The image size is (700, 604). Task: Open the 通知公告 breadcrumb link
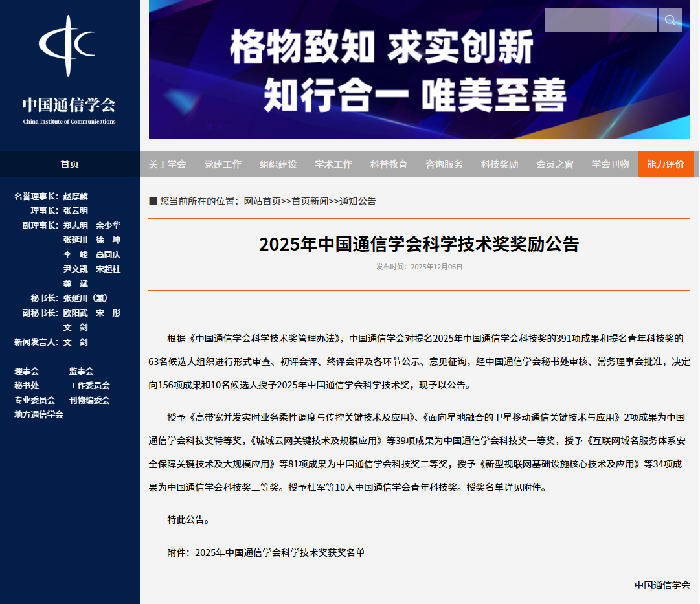pyautogui.click(x=357, y=201)
